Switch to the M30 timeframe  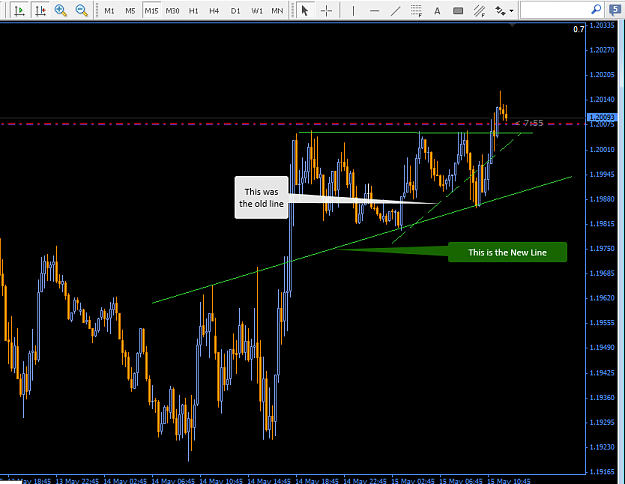[x=172, y=11]
